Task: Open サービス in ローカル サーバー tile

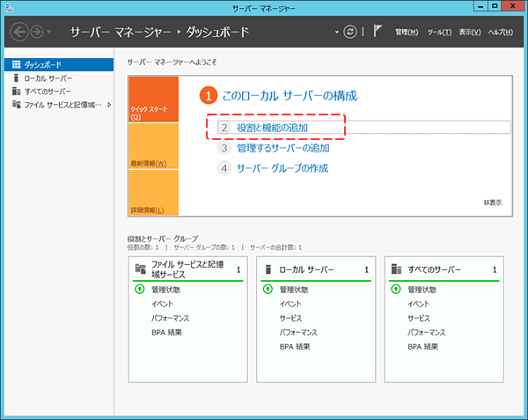Action: (291, 318)
